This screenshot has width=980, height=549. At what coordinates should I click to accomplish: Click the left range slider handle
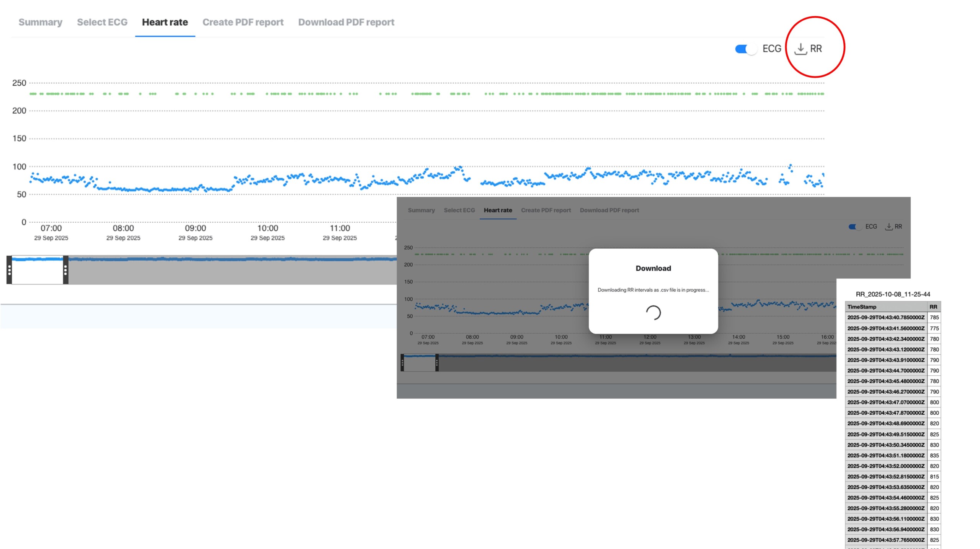[9, 270]
